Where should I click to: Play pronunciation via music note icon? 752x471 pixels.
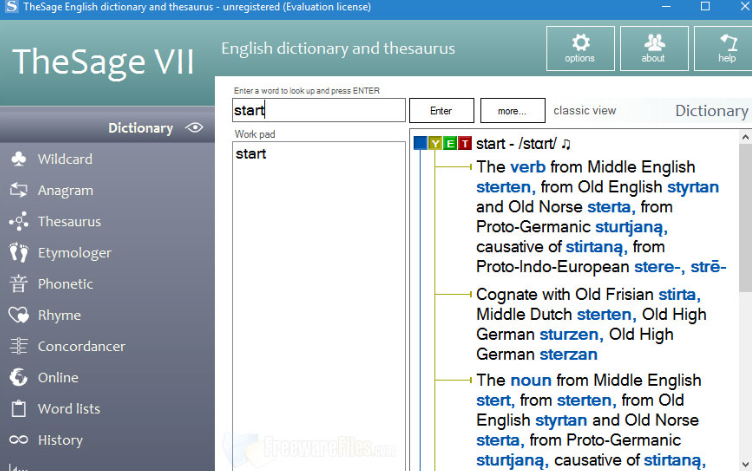[x=566, y=143]
